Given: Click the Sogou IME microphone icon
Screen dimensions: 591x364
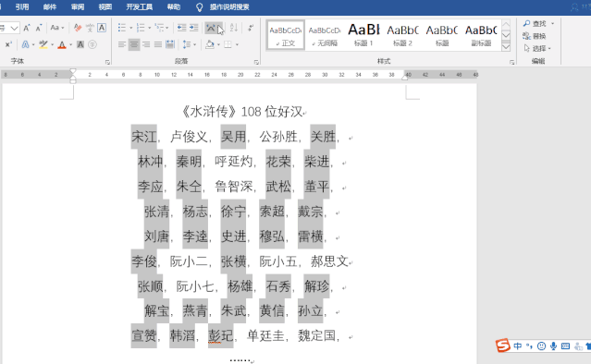Looking at the screenshot, I should point(553,346).
